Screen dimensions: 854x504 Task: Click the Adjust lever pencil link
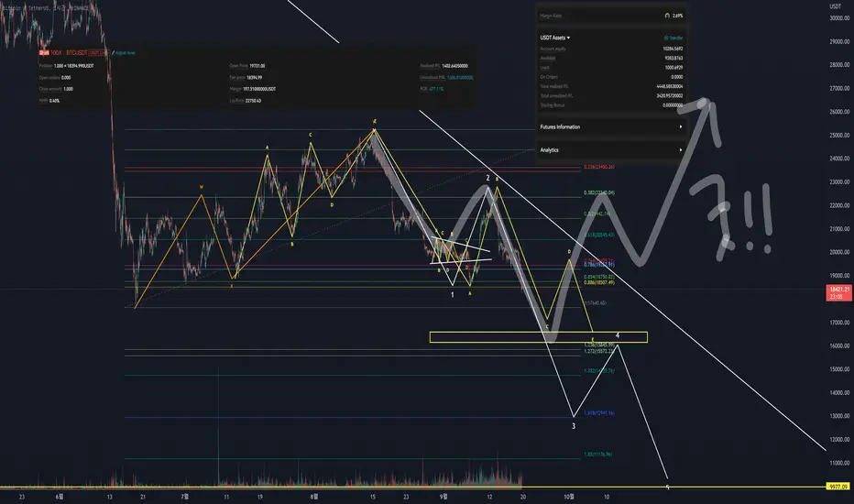[x=123, y=53]
